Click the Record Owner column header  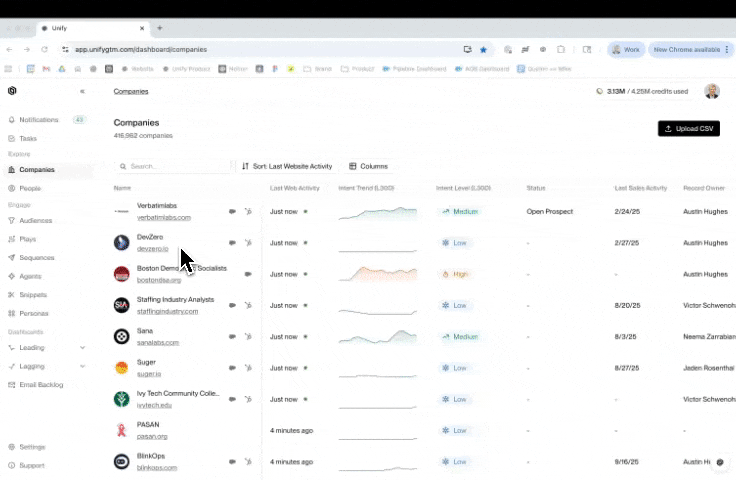(x=704, y=188)
